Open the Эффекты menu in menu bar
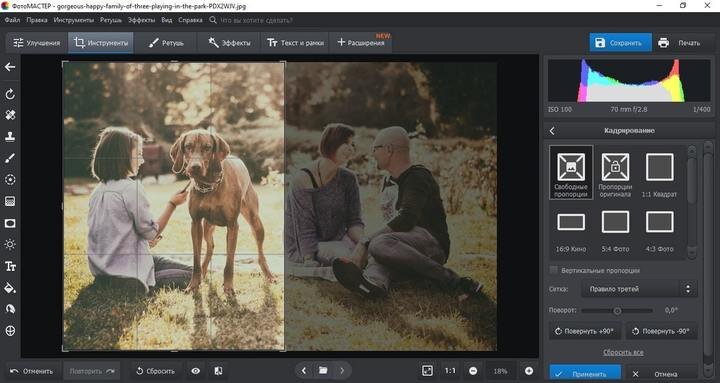Viewport: 720px width, 383px height. point(141,20)
